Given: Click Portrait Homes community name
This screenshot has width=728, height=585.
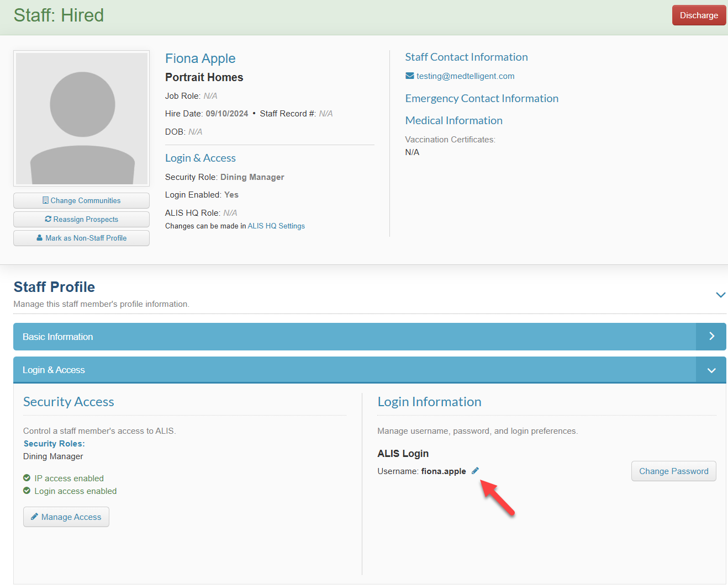Looking at the screenshot, I should 204,77.
